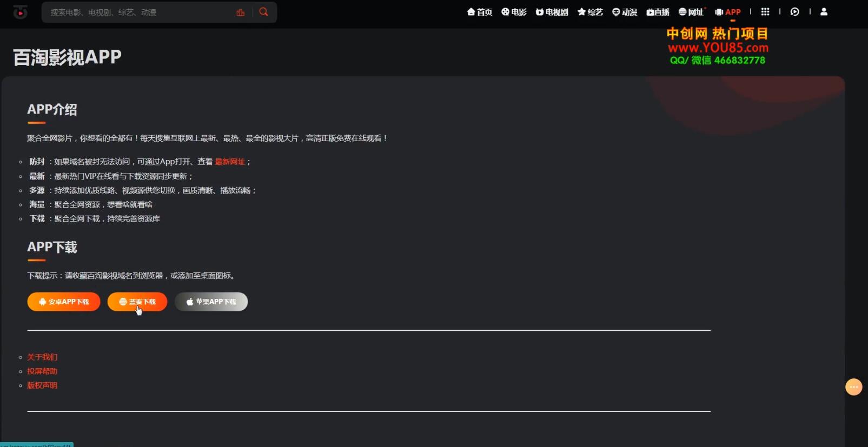Image resolution: width=868 pixels, height=447 pixels.
Task: Open the 最新网址 red link
Action: coord(230,162)
